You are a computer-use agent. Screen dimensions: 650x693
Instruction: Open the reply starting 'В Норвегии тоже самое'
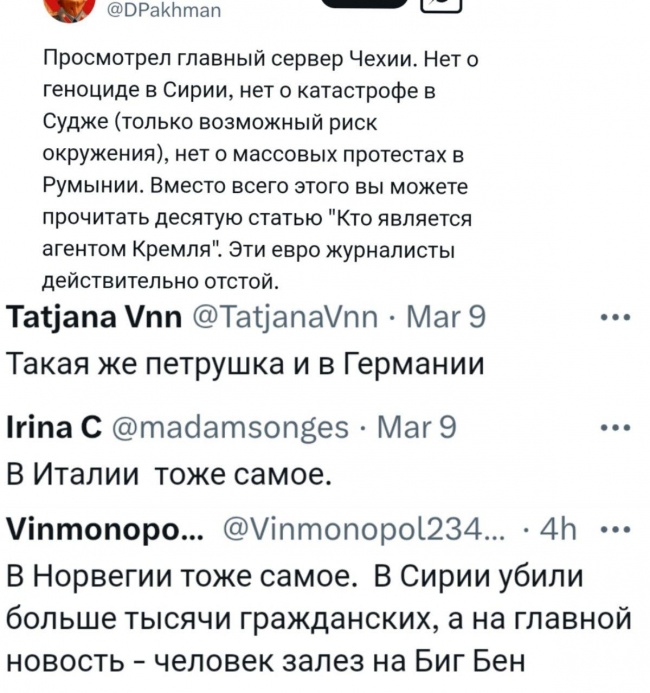pyautogui.click(x=319, y=619)
